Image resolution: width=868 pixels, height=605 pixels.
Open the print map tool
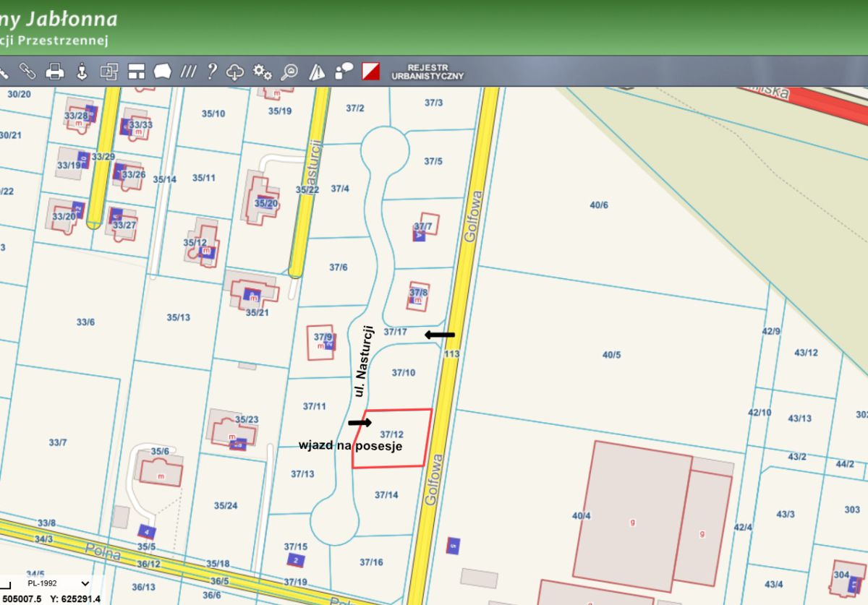click(x=55, y=71)
